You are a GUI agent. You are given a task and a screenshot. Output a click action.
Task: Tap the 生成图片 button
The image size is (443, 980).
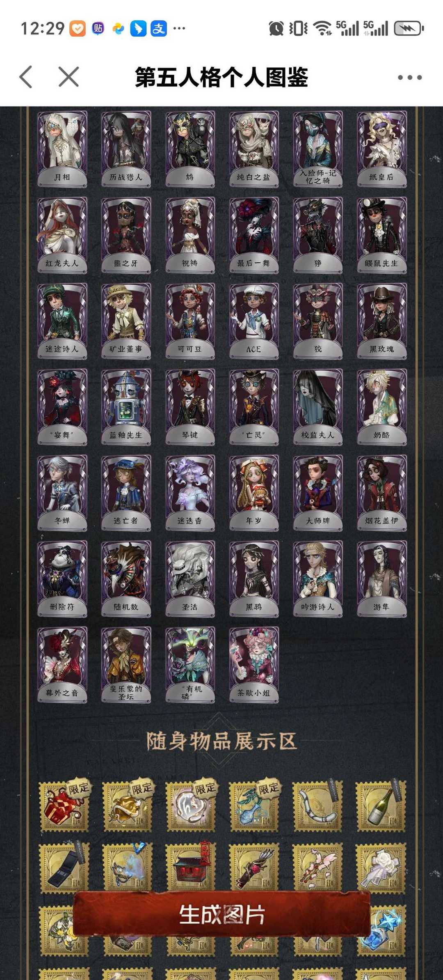[221, 914]
